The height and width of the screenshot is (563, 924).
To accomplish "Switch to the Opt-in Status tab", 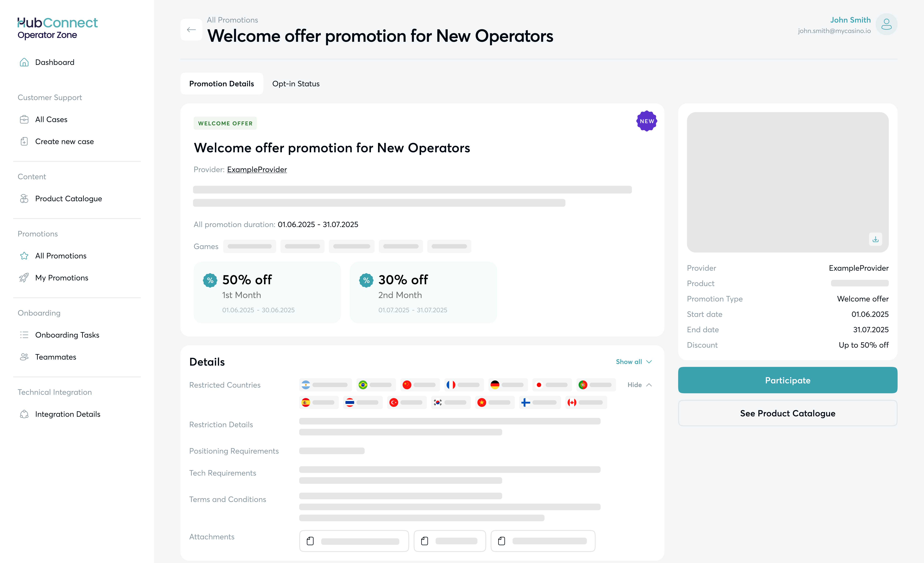I will tap(296, 84).
